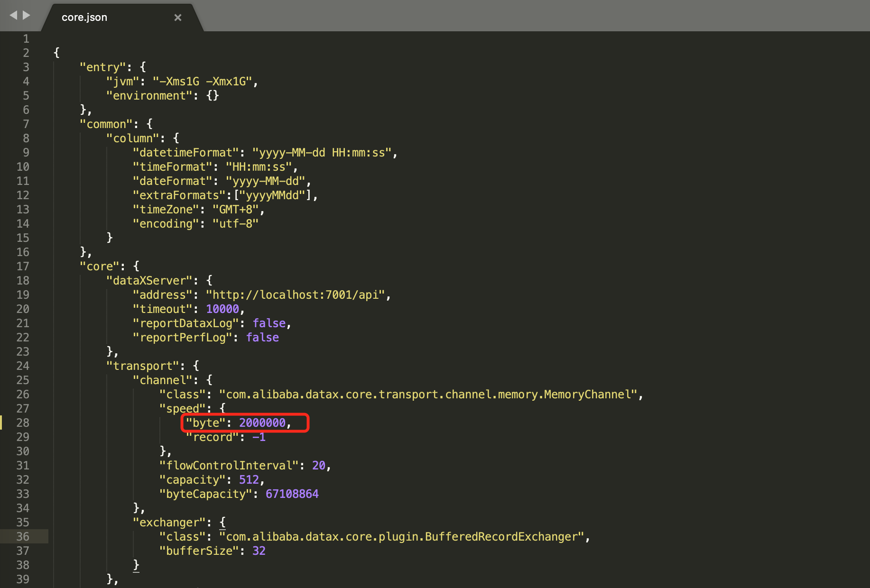The height and width of the screenshot is (588, 870).
Task: Click the "utf-8" encoding value
Action: (x=236, y=224)
